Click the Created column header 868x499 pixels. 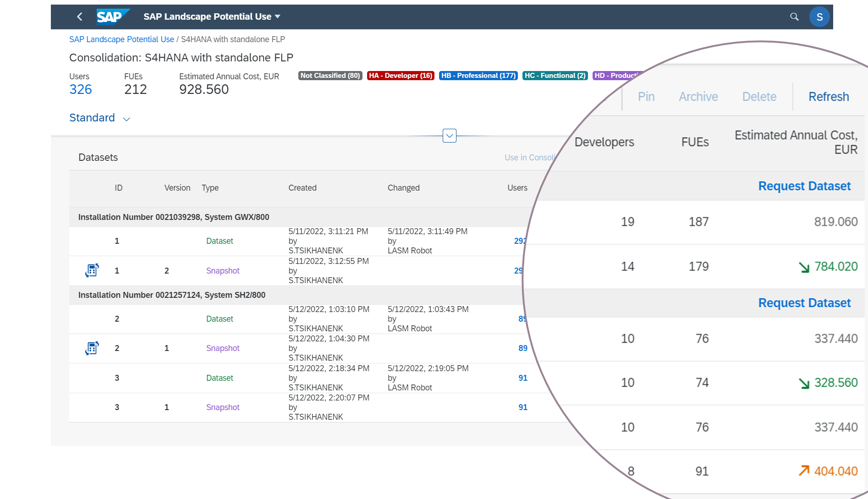(302, 188)
